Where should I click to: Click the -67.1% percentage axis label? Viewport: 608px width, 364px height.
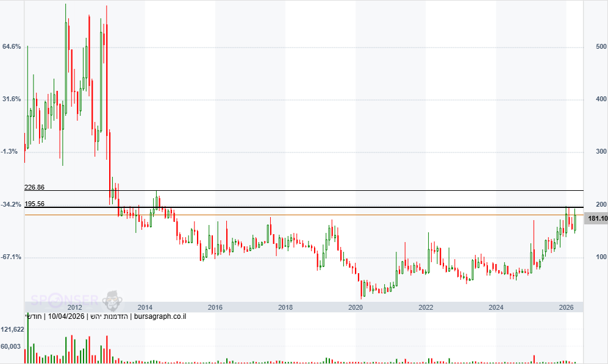tap(11, 257)
